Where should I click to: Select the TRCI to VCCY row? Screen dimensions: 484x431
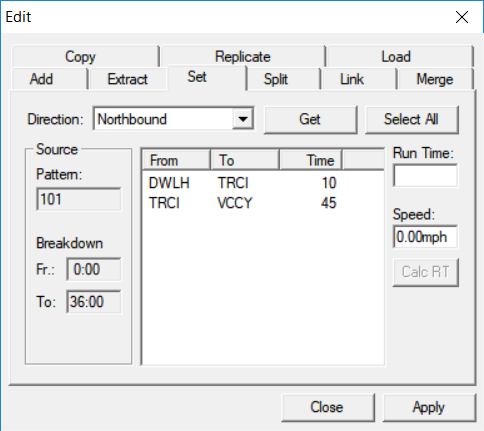(x=263, y=203)
